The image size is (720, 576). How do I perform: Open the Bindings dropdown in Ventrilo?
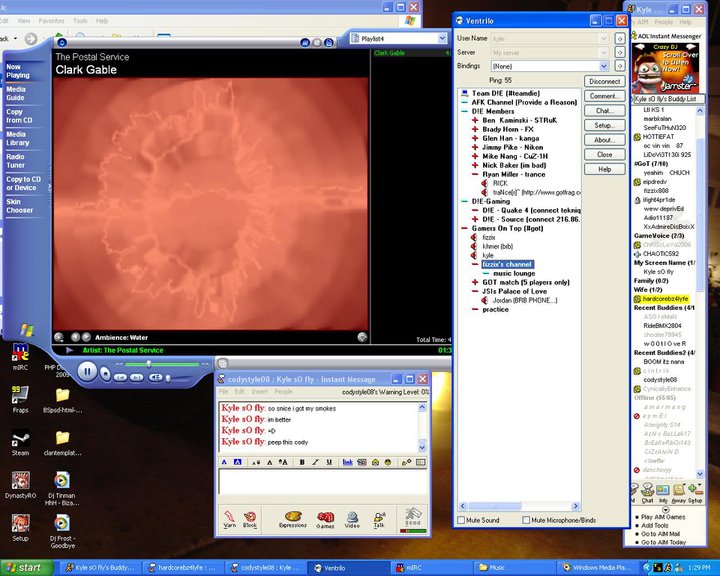604,66
